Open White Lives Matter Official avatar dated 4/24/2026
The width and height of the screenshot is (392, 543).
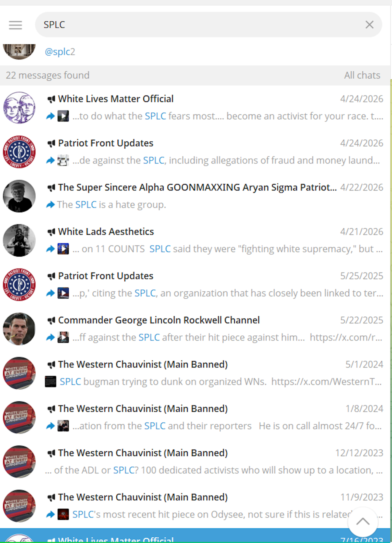pyautogui.click(x=19, y=108)
